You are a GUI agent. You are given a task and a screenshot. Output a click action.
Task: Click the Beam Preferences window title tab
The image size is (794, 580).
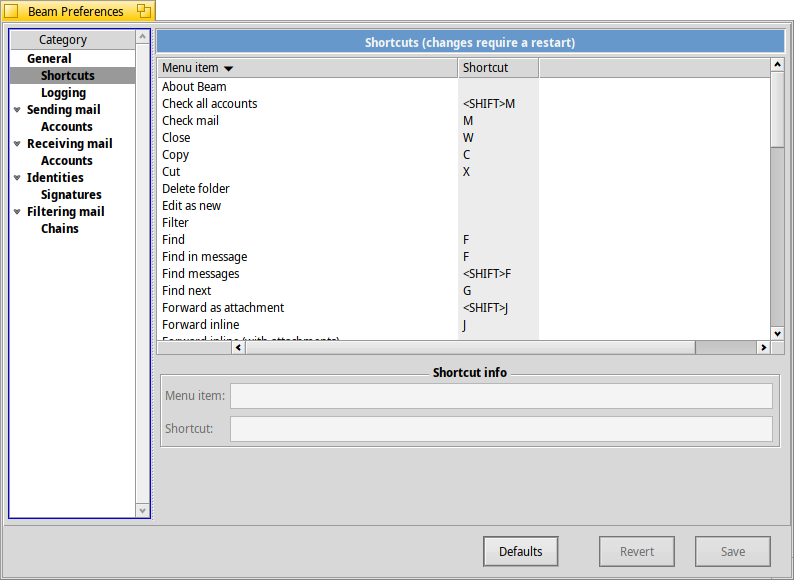click(x=75, y=11)
